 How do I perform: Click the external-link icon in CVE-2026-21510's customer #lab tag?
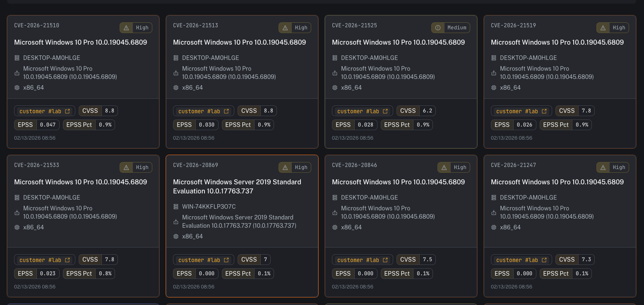[67, 111]
